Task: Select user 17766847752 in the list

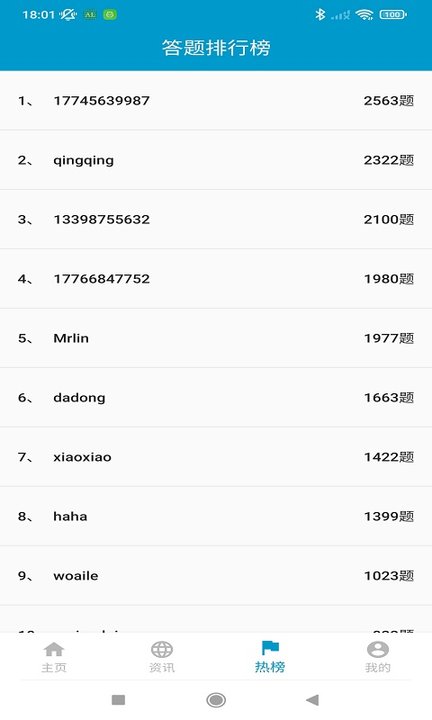Action: pyautogui.click(x=216, y=279)
